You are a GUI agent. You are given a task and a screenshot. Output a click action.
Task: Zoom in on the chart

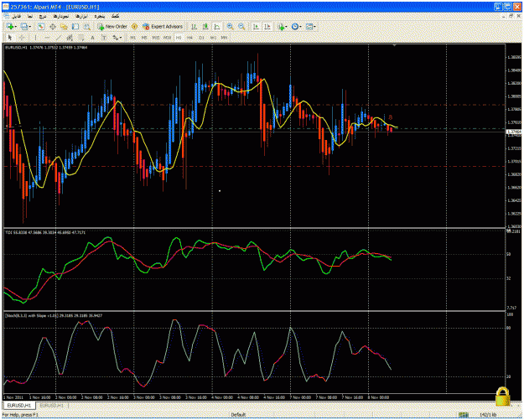(231, 26)
